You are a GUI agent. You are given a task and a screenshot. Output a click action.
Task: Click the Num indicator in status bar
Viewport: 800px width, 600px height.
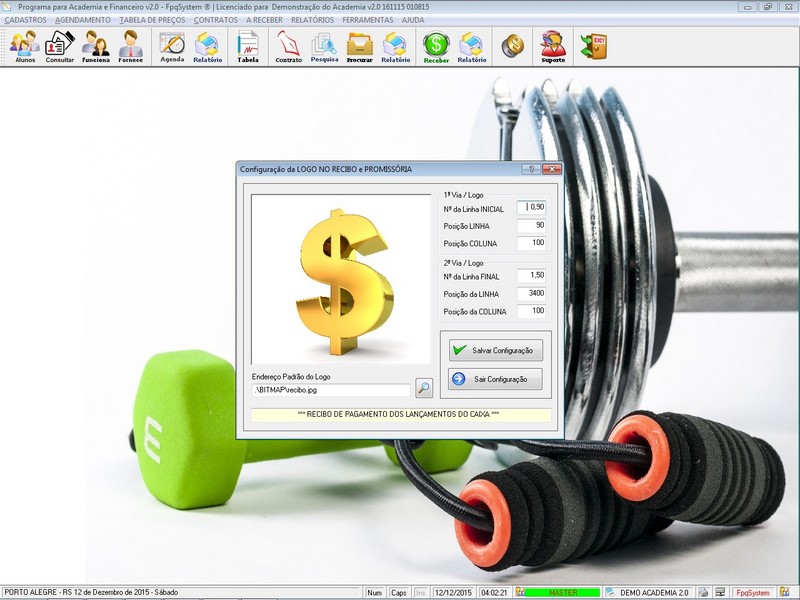tap(374, 592)
